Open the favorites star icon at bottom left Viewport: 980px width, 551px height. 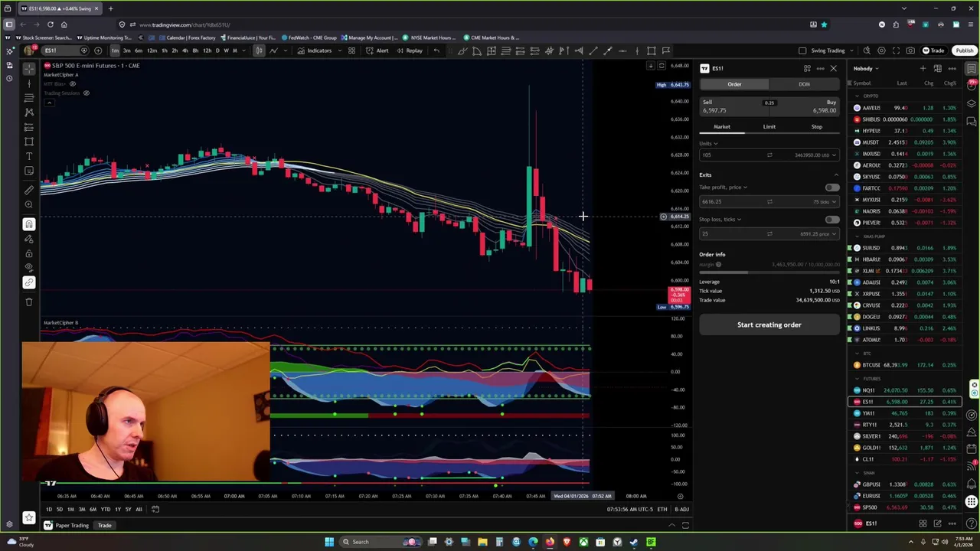coord(29,518)
